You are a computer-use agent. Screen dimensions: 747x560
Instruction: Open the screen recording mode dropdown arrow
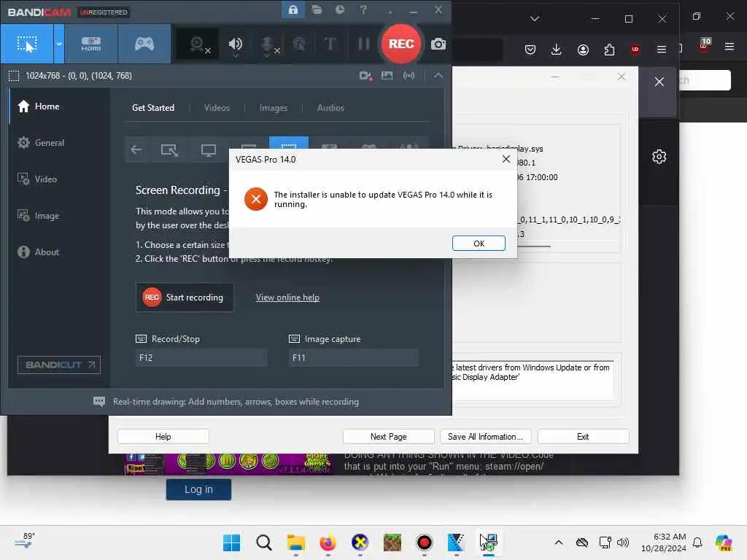(59, 44)
